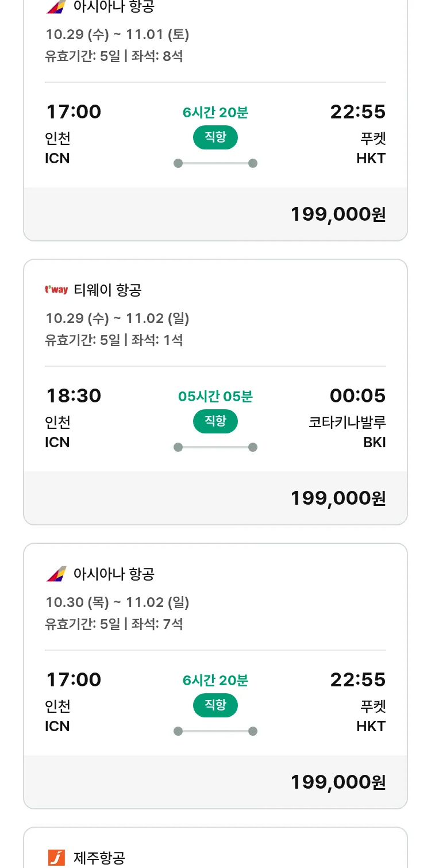The height and width of the screenshot is (868, 431).
Task: Click the 05시간 05분 flight duration
Action: coord(215,396)
